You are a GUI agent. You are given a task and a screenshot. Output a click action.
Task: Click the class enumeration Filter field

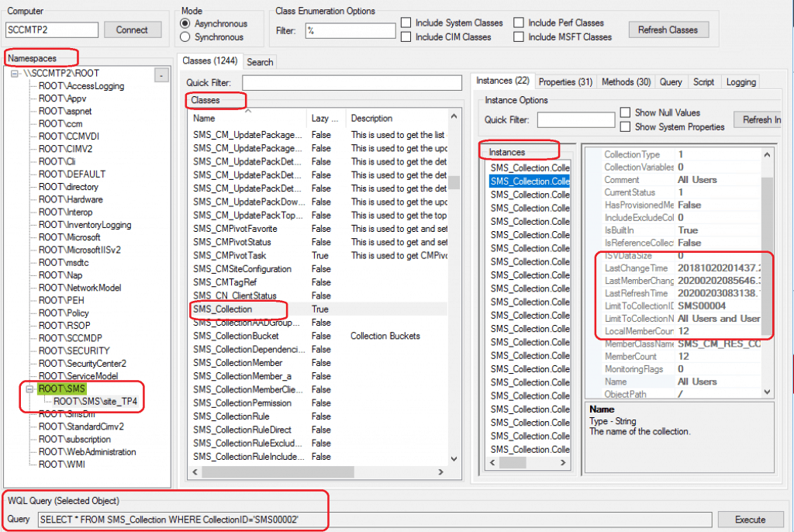pyautogui.click(x=350, y=31)
